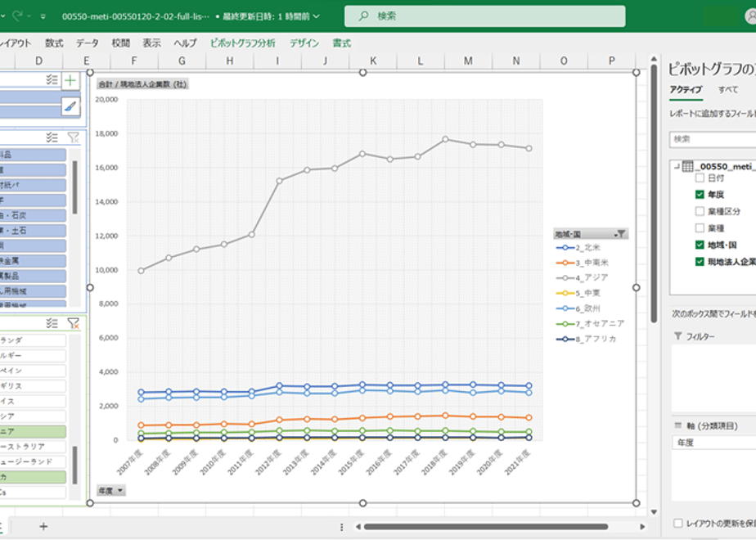Check the 日付 field checkbox
Image resolution: width=756 pixels, height=540 pixels.
(x=700, y=178)
